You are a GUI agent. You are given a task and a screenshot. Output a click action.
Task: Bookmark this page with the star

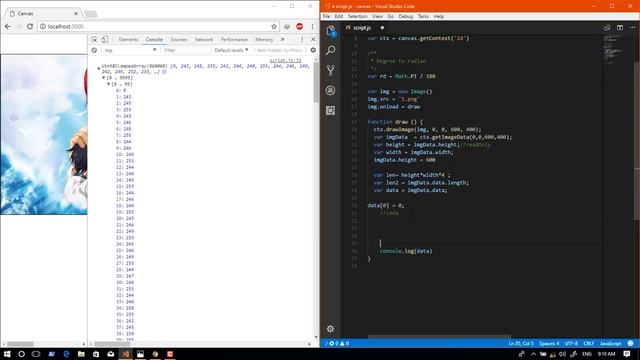274,26
